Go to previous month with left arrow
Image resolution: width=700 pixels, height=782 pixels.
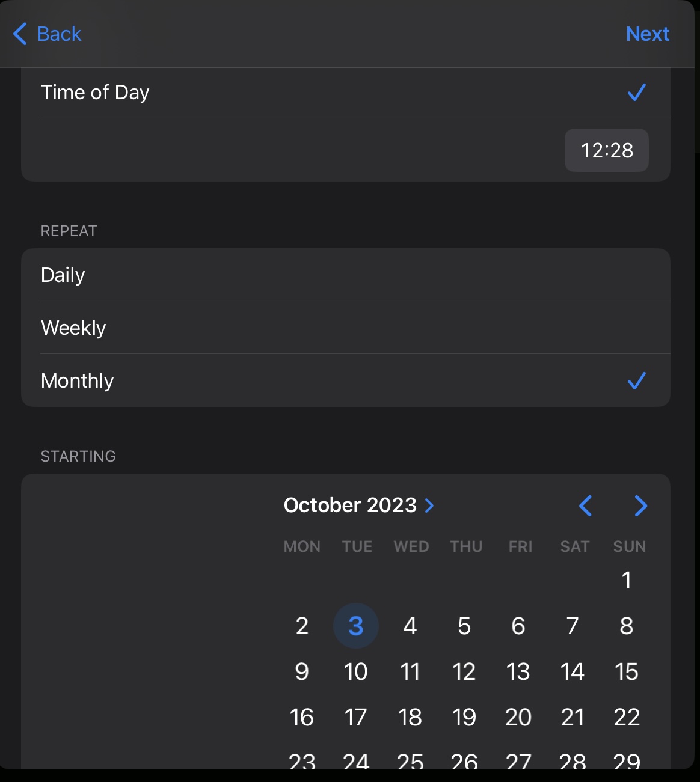tap(585, 506)
